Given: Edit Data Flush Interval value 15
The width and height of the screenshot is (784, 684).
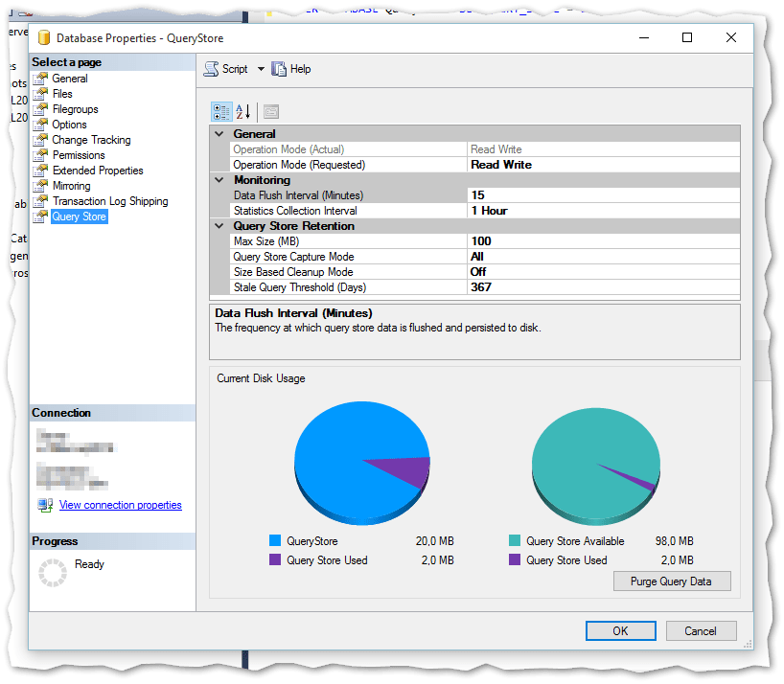Looking at the screenshot, I should point(604,195).
